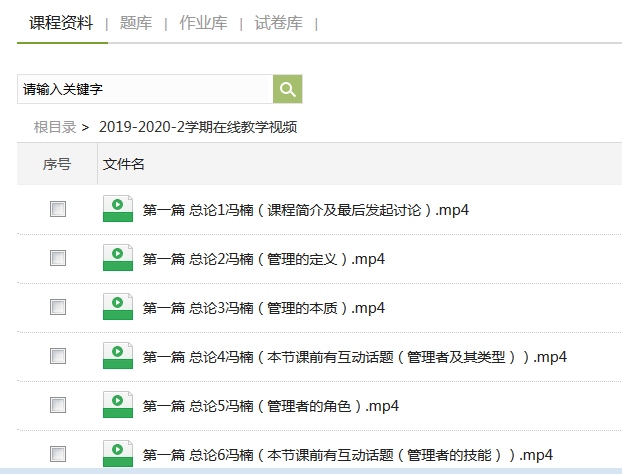Image resolution: width=622 pixels, height=474 pixels.
Task: Open the 作业库 tab
Action: [202, 23]
